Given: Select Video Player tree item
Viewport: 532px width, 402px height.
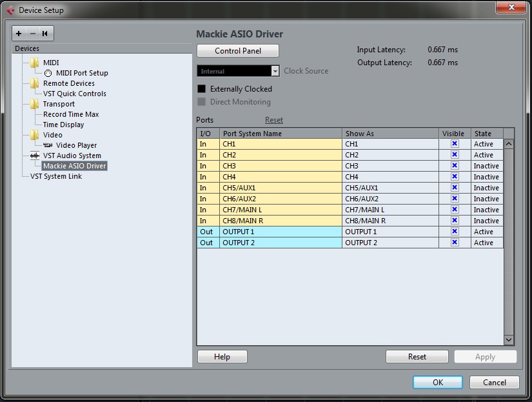Looking at the screenshot, I should (76, 145).
